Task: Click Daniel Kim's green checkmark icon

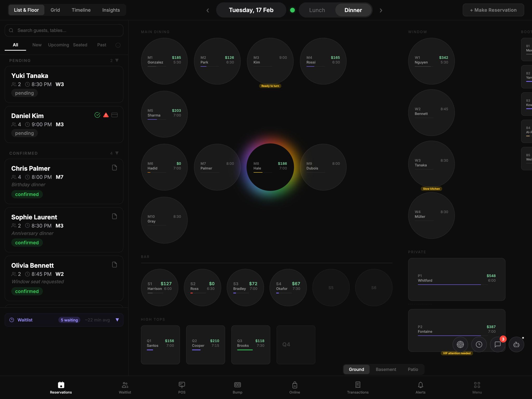Action: tap(97, 115)
